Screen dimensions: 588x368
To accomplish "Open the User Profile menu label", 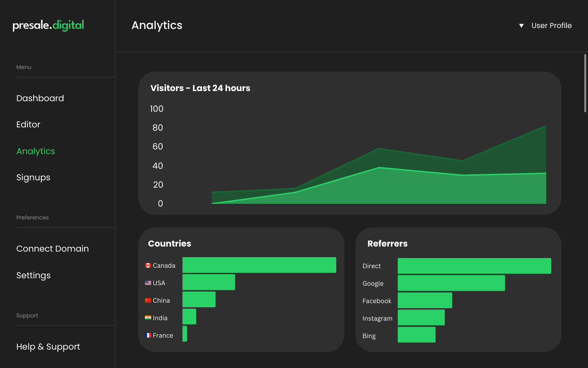I will 551,26.
